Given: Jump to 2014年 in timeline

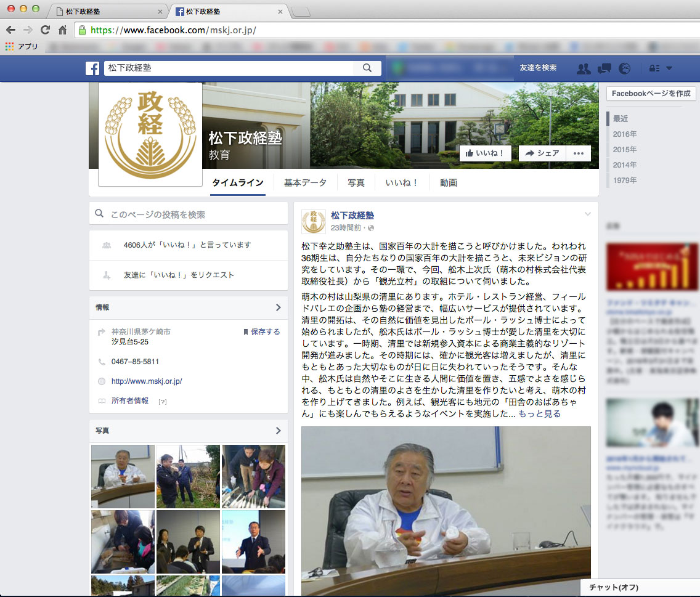Looking at the screenshot, I should click(625, 164).
